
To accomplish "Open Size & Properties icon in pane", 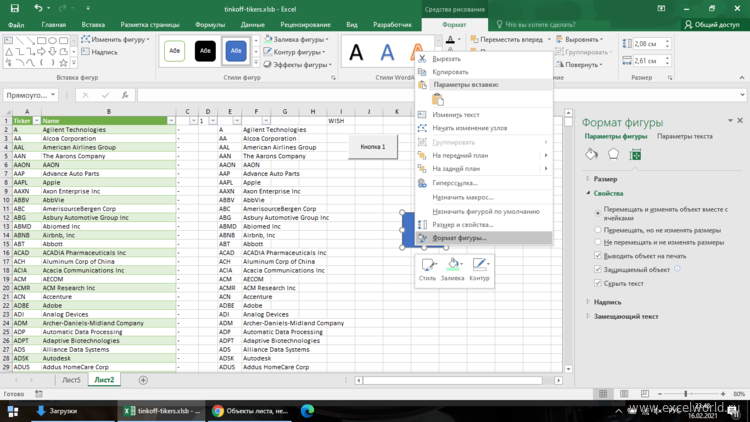I will (x=635, y=154).
